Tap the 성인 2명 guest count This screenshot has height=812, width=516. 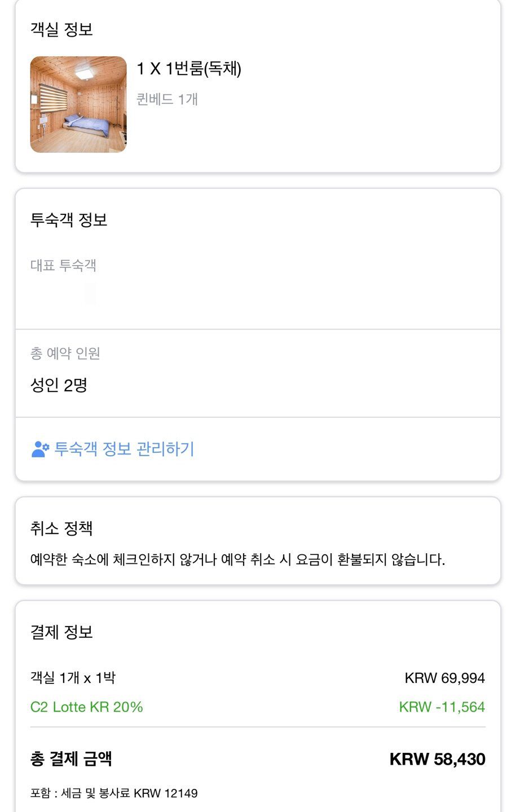(x=59, y=386)
